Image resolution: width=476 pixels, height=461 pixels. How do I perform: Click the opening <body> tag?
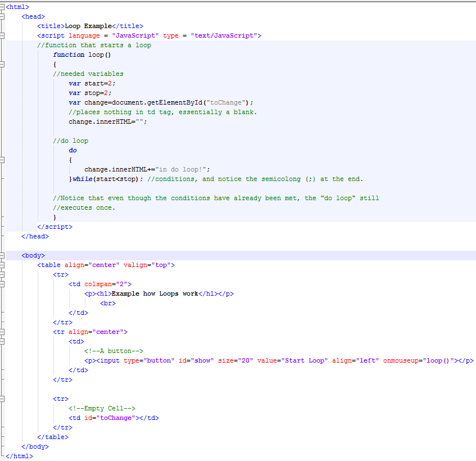[33, 255]
